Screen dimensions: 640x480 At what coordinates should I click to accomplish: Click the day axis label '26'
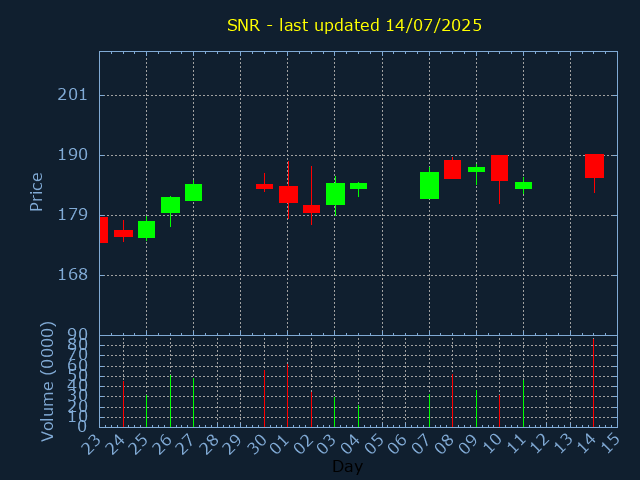[x=162, y=444]
